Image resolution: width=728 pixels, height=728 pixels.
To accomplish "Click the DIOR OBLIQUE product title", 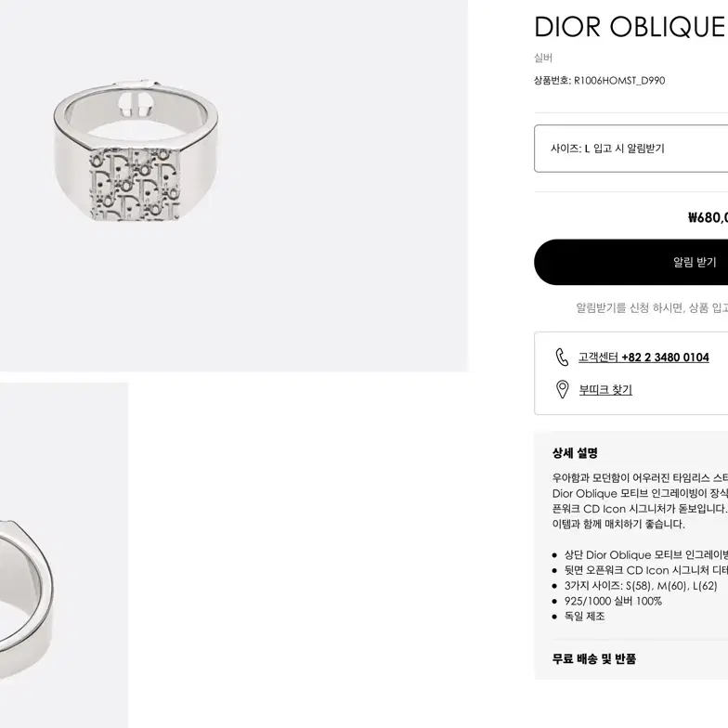I will point(630,26).
